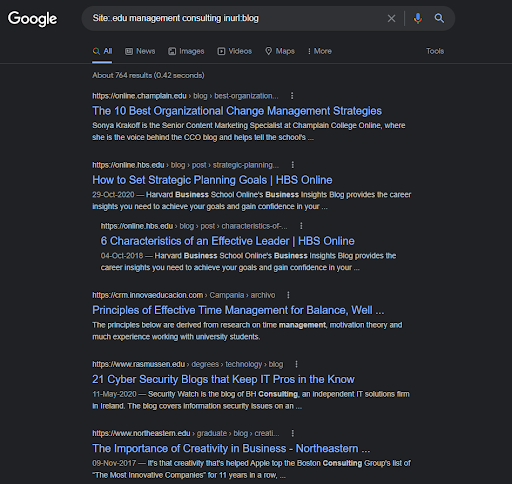Switch to the Videos tab

pos(235,51)
